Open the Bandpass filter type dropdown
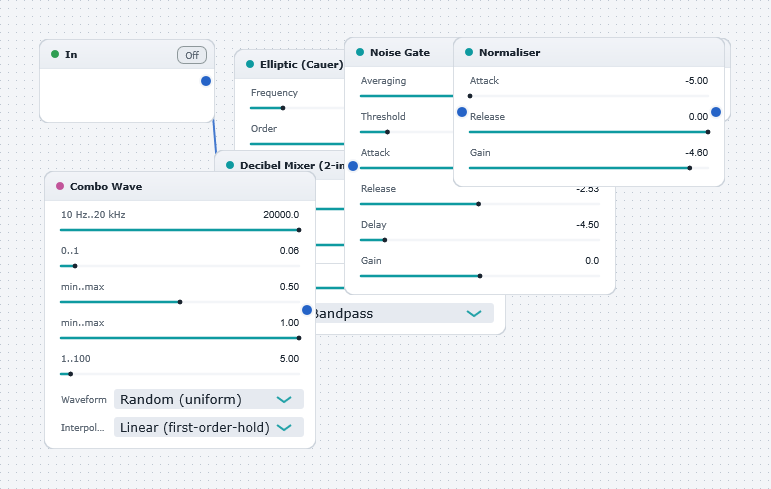771x489 pixels. tap(403, 313)
